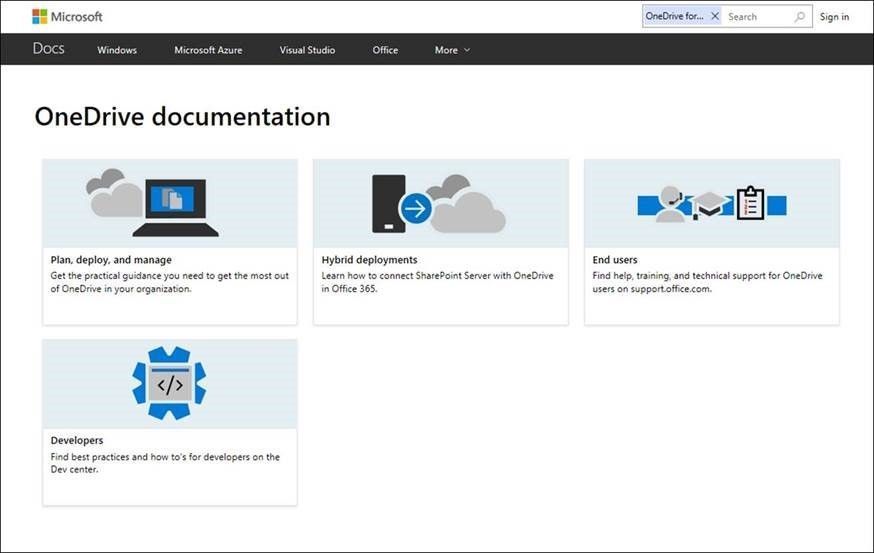Screen dimensions: 874x553
Task: Click the Developers code gear icon
Action: (169, 384)
